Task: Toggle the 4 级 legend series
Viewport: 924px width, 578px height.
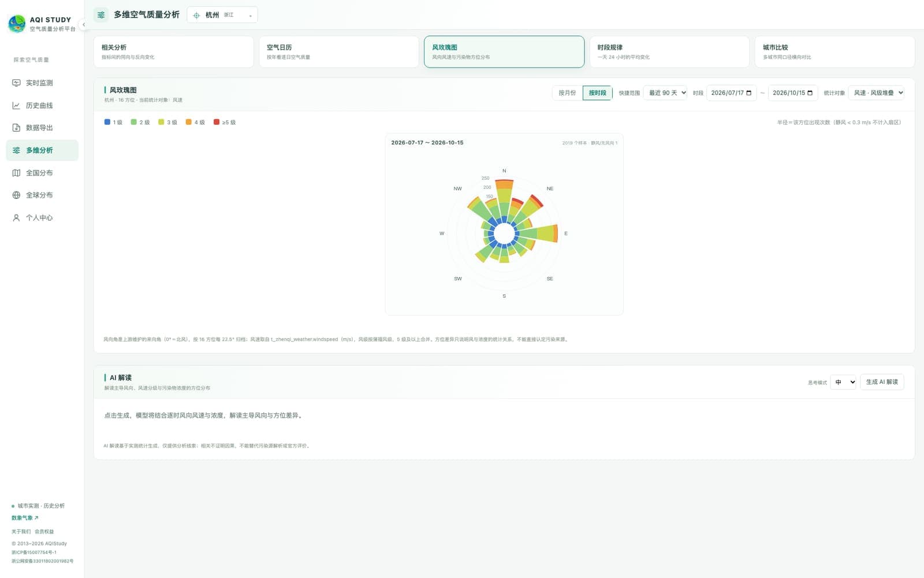Action: (195, 123)
